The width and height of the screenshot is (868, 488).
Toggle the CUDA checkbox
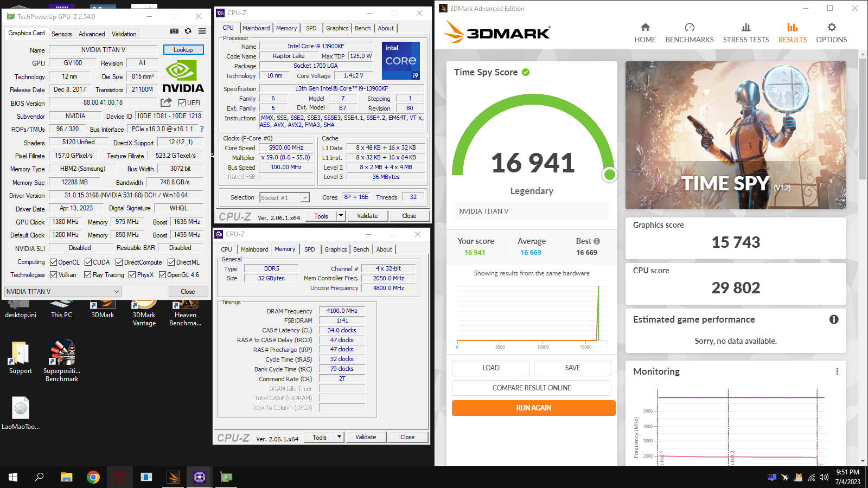tap(88, 262)
